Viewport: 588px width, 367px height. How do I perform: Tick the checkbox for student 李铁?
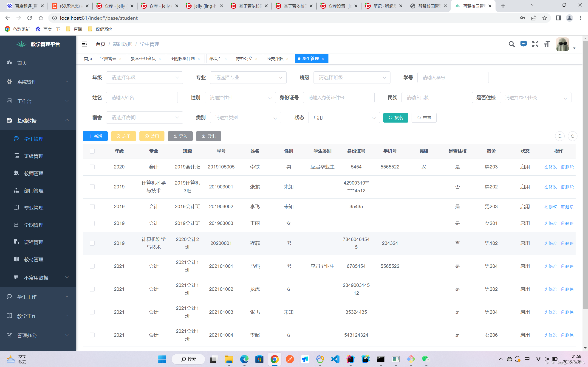pyautogui.click(x=92, y=167)
